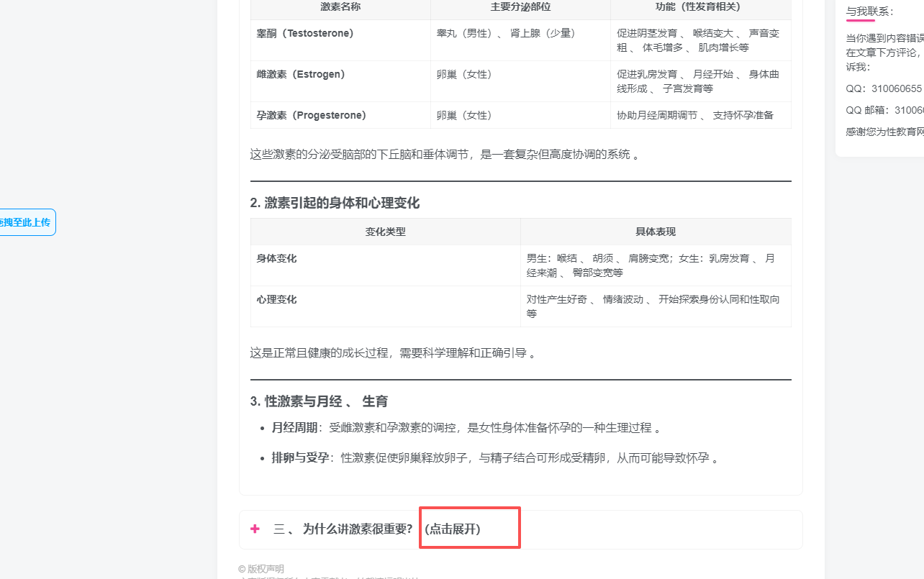
Task: Click the '睾酮（Testosterone）' table cell
Action: click(305, 33)
